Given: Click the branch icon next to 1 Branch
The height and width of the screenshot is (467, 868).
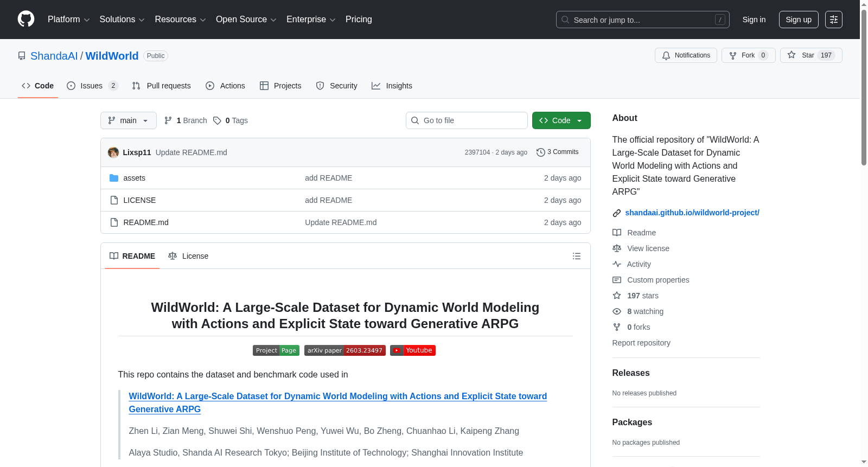Looking at the screenshot, I should 168,120.
